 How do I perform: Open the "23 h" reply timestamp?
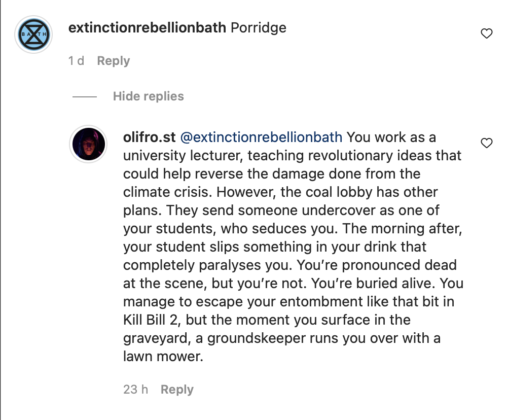click(x=135, y=390)
